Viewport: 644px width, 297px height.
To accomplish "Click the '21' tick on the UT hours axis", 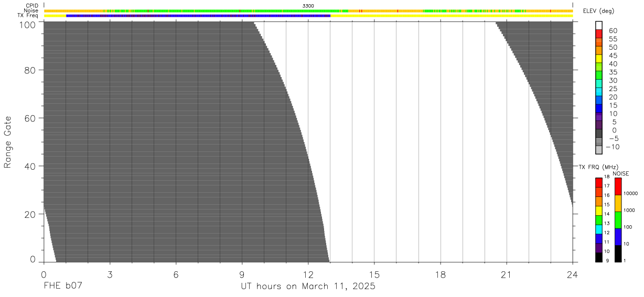I will (x=507, y=274).
